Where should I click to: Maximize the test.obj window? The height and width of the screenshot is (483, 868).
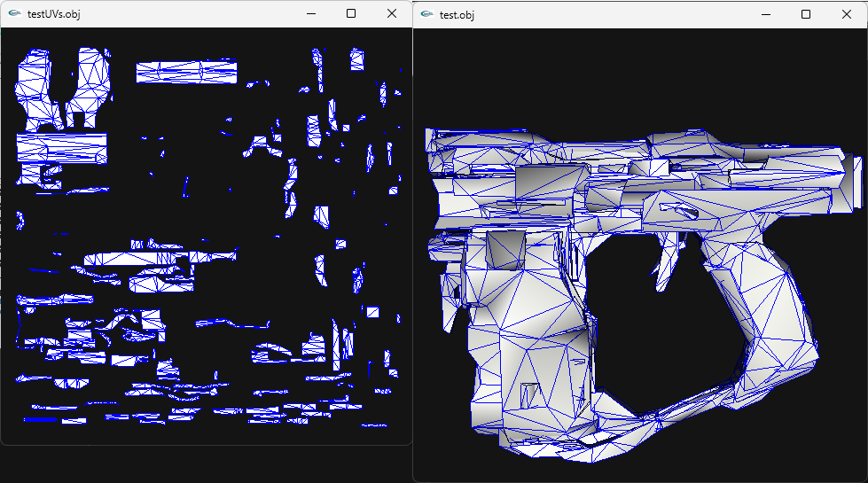click(x=806, y=14)
